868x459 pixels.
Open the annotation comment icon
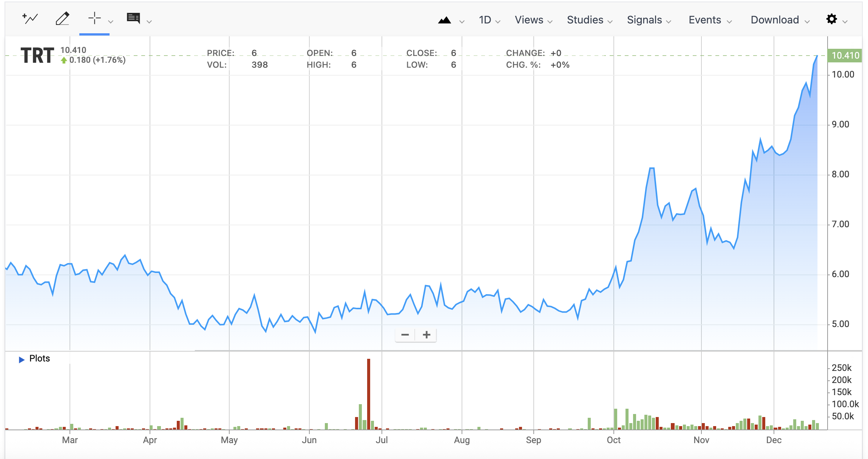pyautogui.click(x=133, y=18)
